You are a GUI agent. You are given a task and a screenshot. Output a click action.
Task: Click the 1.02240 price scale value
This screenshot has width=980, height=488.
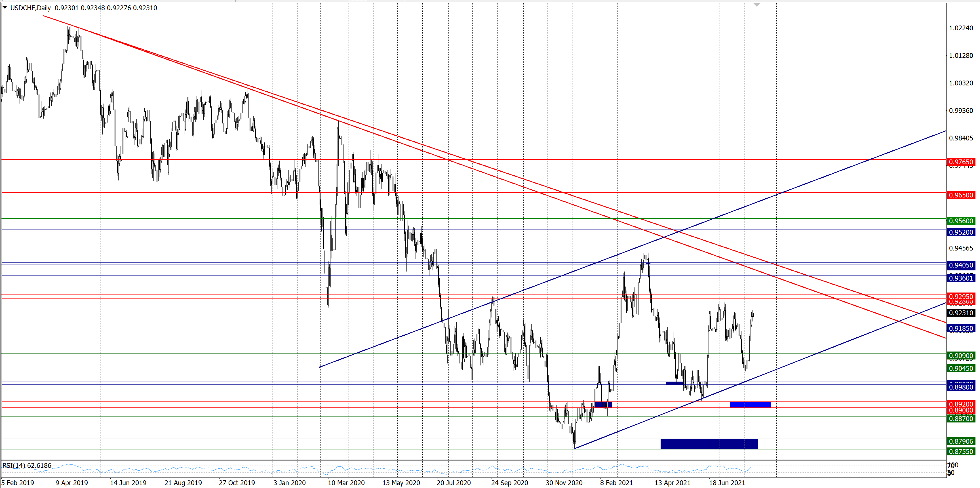coord(961,28)
